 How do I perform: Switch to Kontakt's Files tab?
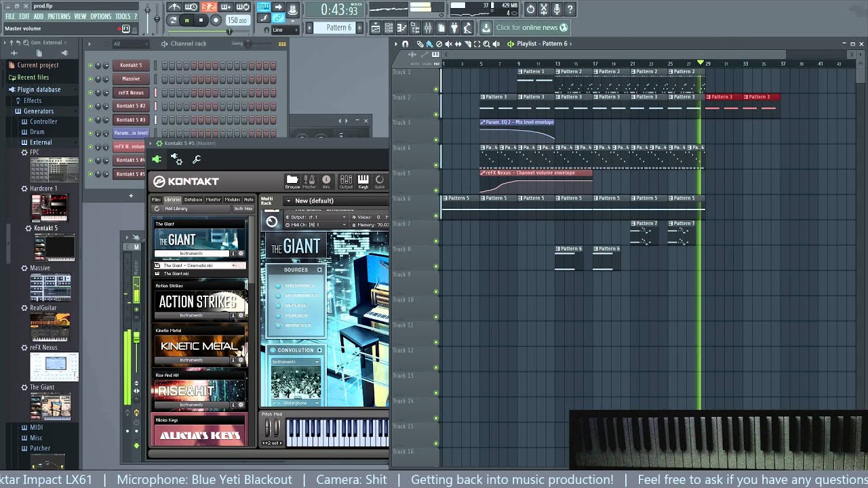157,200
